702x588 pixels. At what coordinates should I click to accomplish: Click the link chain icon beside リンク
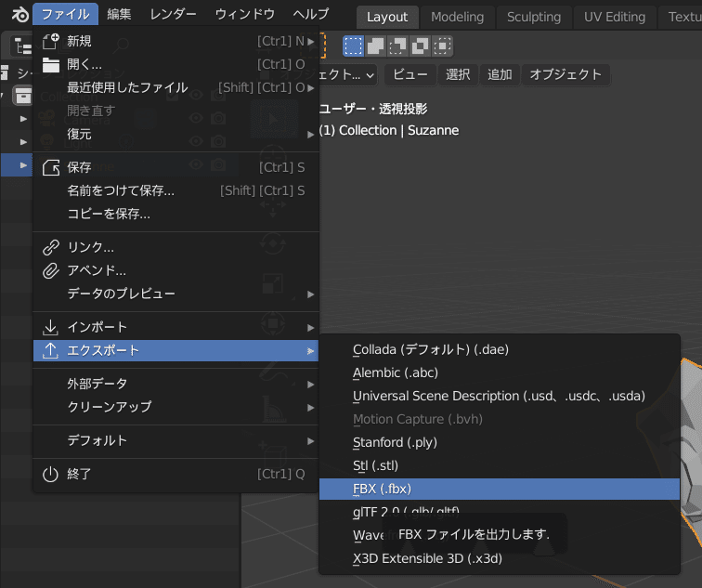tap(50, 247)
